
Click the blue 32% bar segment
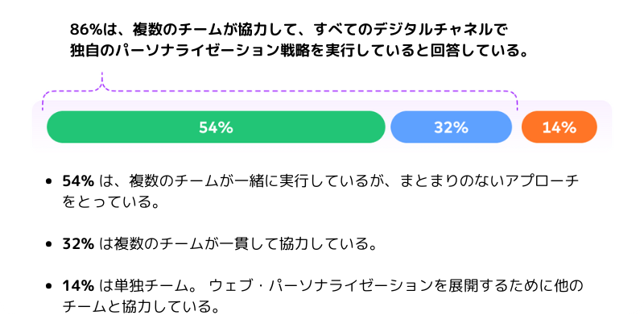tap(451, 127)
